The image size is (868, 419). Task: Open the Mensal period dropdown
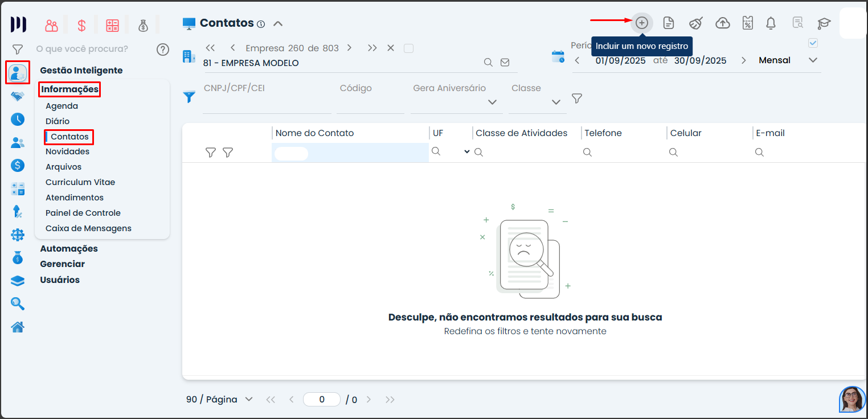pos(813,60)
